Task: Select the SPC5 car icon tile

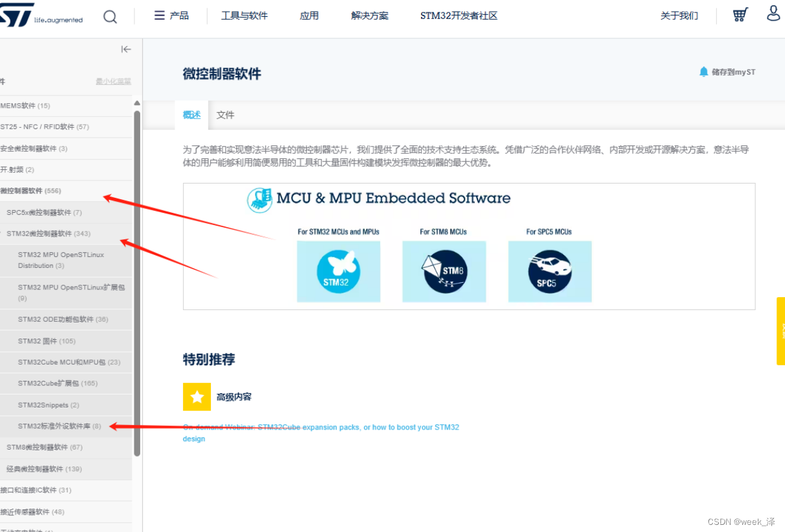Action: pyautogui.click(x=549, y=272)
